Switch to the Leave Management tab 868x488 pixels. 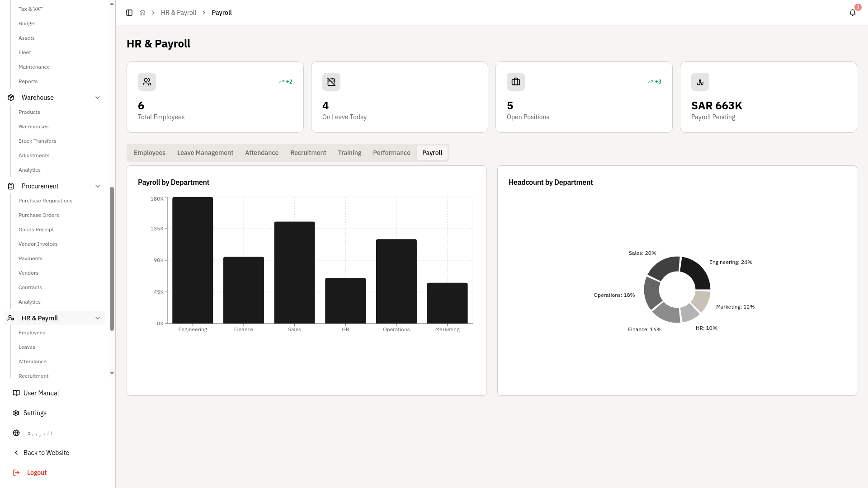point(205,153)
